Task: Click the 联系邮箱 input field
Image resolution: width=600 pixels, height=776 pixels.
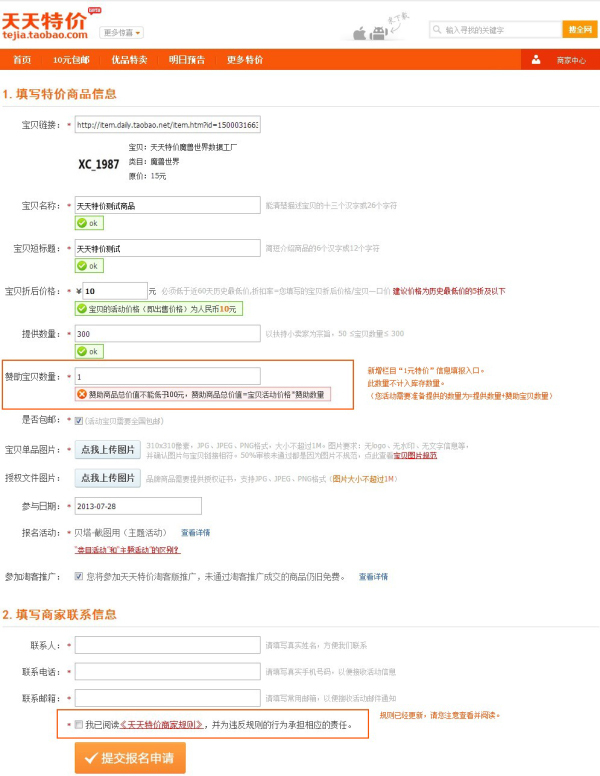Action: coord(168,698)
